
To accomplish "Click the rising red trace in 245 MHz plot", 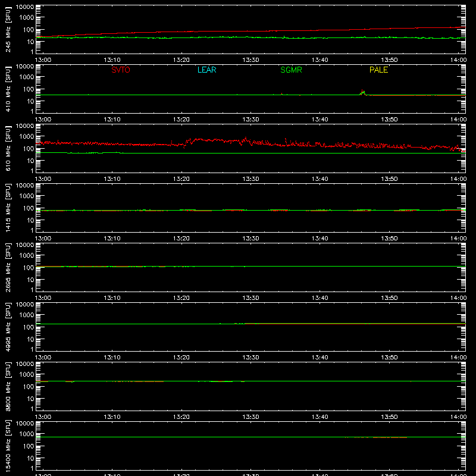I will [x=250, y=31].
